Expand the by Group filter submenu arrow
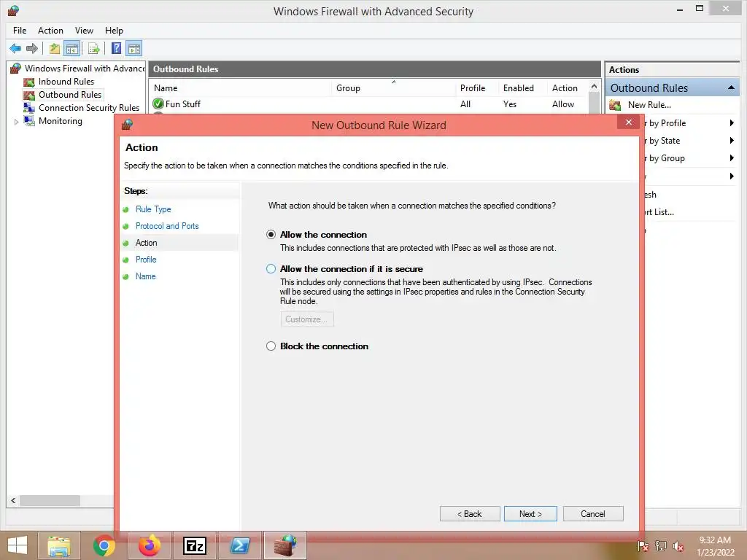This screenshot has height=560, width=747. (x=732, y=158)
